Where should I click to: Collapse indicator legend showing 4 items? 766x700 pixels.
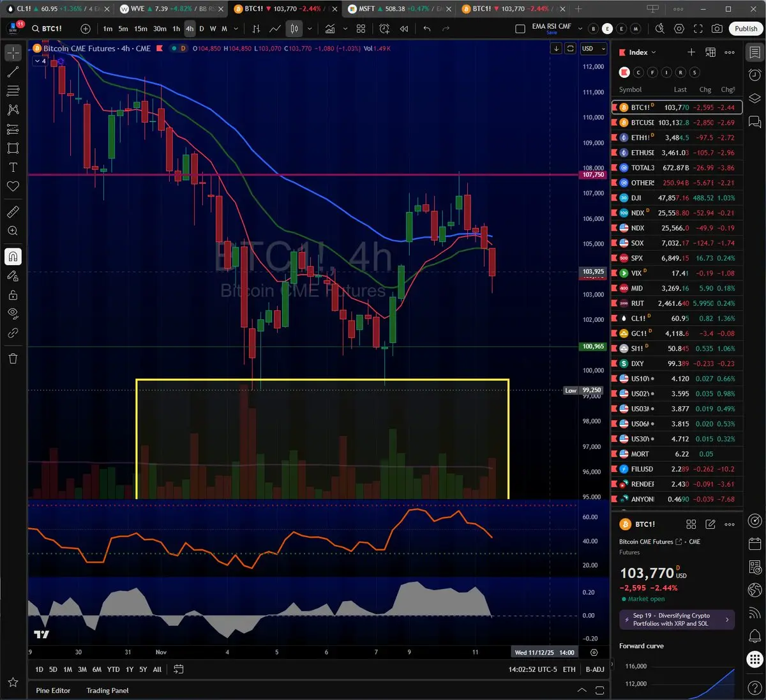40,61
